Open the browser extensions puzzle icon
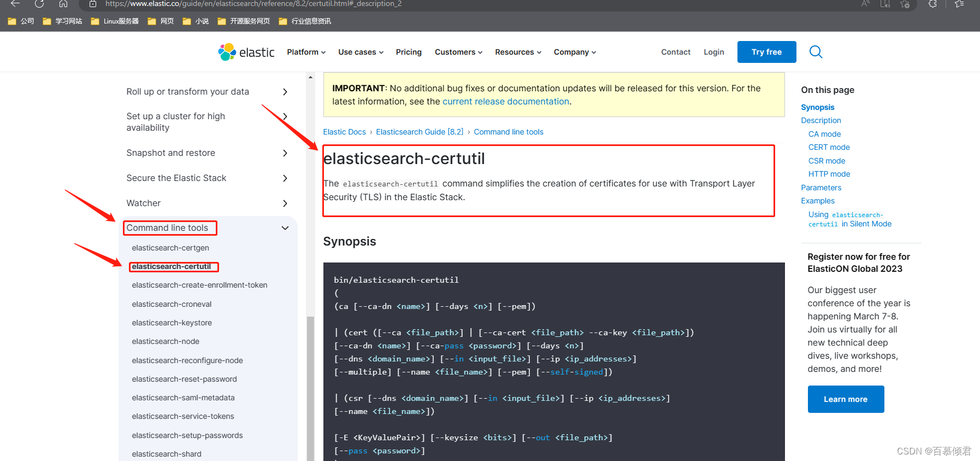This screenshot has width=980, height=461. tap(932, 4)
